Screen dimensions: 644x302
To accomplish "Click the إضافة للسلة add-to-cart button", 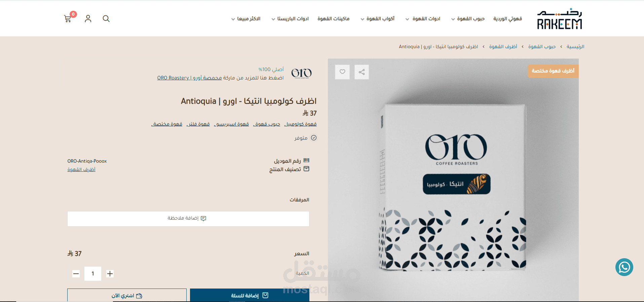I will tap(250, 295).
